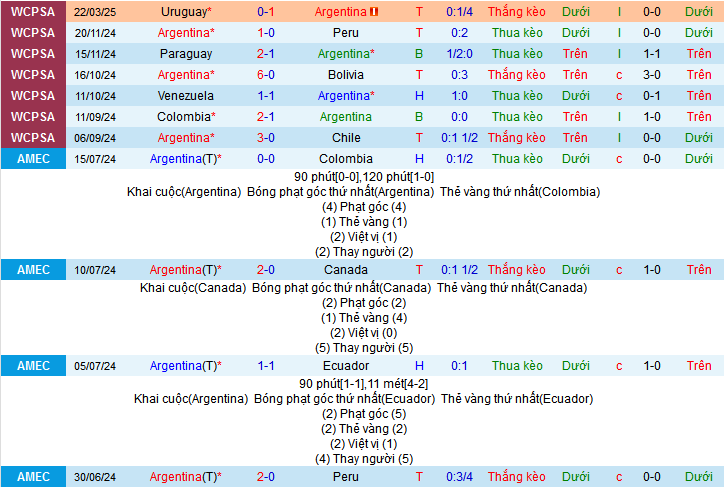The width and height of the screenshot is (724, 487).
Task: Click the WCPSA badge for 22/03/25 match
Action: 33,11
